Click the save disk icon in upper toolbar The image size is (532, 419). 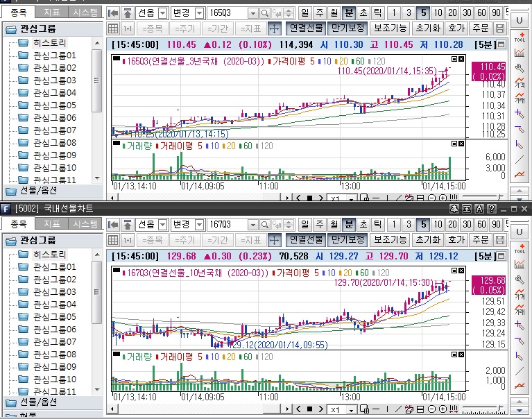[x=500, y=28]
